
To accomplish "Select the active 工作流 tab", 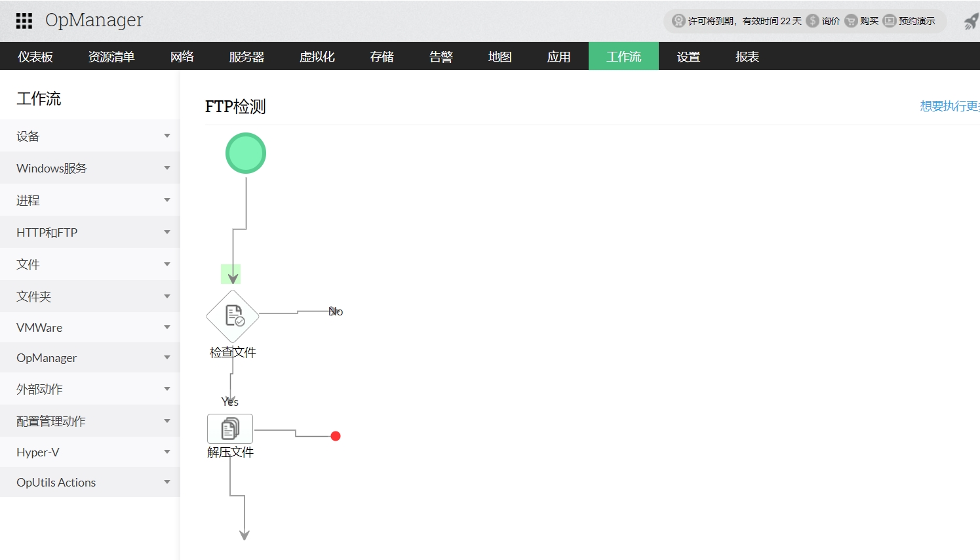I will coord(623,56).
